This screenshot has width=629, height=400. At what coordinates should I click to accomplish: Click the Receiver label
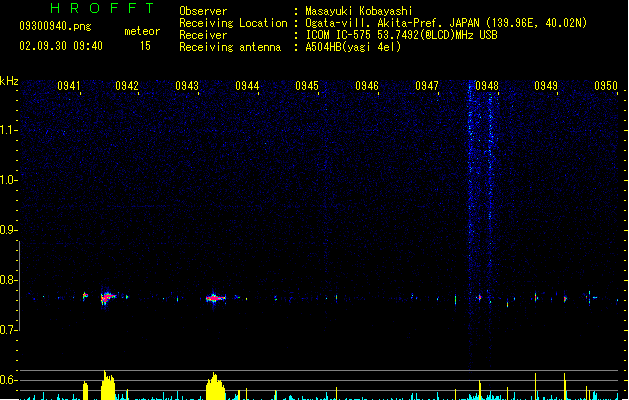[x=203, y=35]
